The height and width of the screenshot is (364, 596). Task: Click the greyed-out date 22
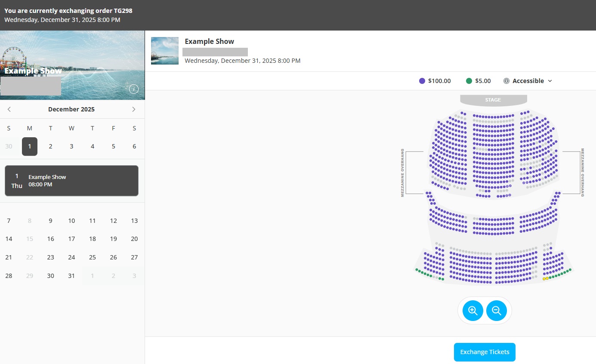30,257
